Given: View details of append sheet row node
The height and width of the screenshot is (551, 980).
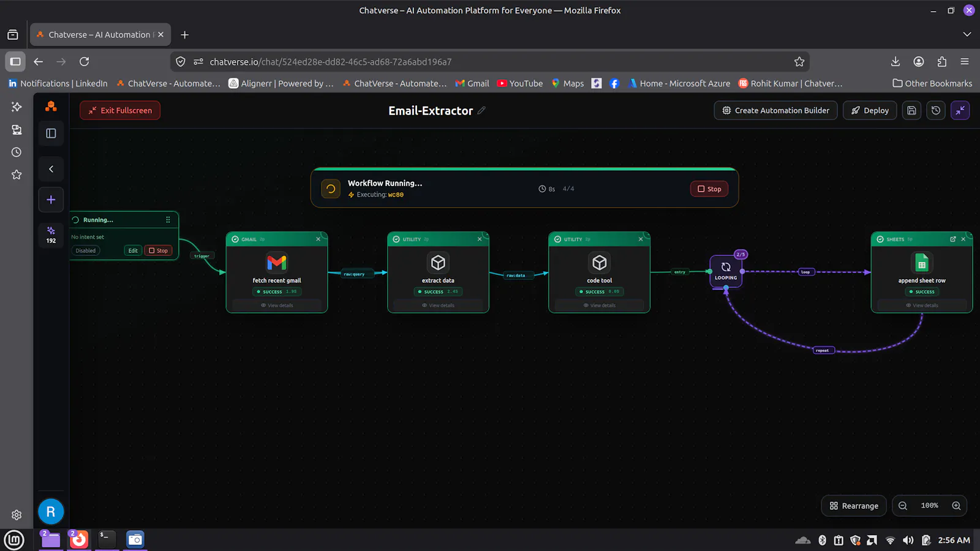Looking at the screenshot, I should tap(922, 305).
